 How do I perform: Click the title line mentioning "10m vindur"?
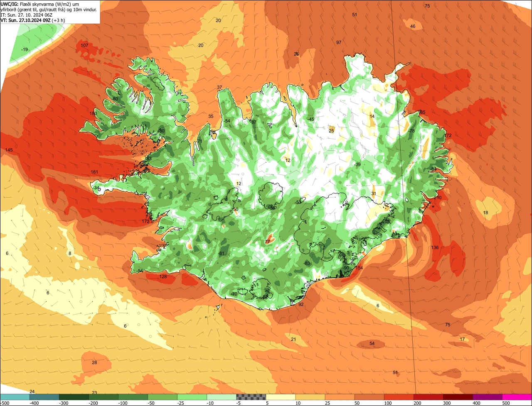pyautogui.click(x=49, y=9)
